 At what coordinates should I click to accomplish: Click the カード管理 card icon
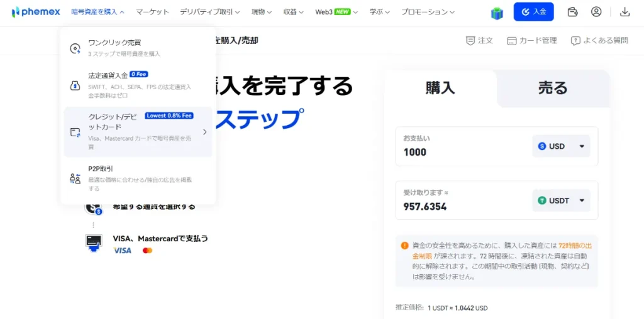[511, 41]
